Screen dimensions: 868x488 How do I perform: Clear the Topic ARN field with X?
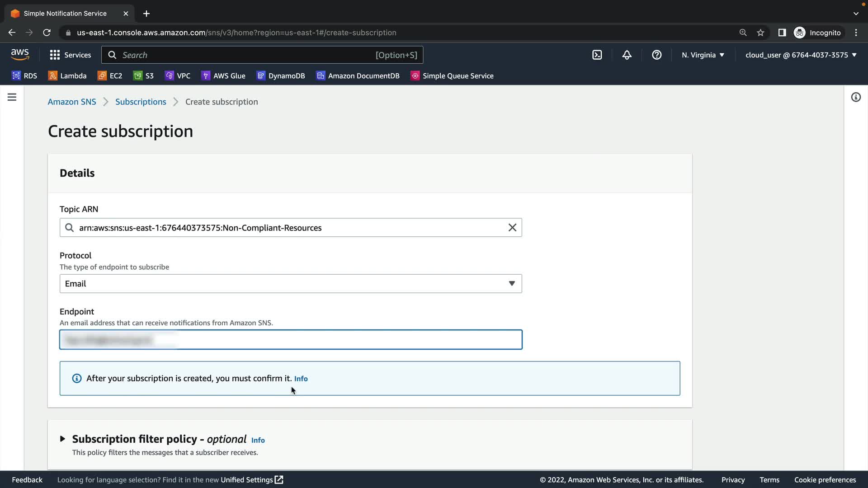[512, 228]
